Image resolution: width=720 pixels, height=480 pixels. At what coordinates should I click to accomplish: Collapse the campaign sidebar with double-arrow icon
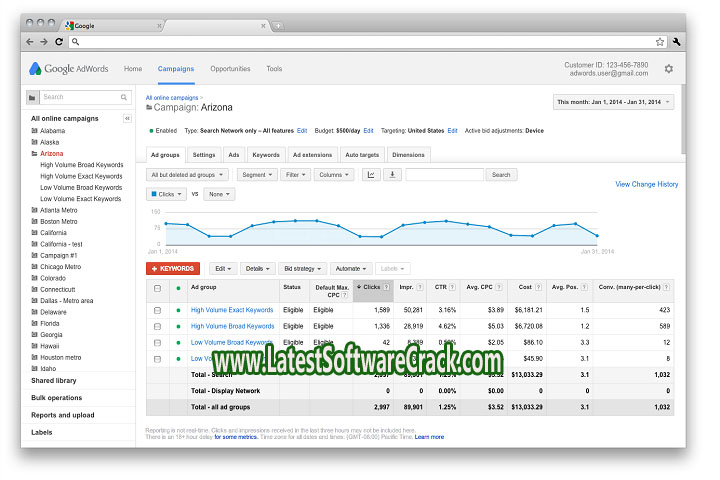click(x=127, y=118)
